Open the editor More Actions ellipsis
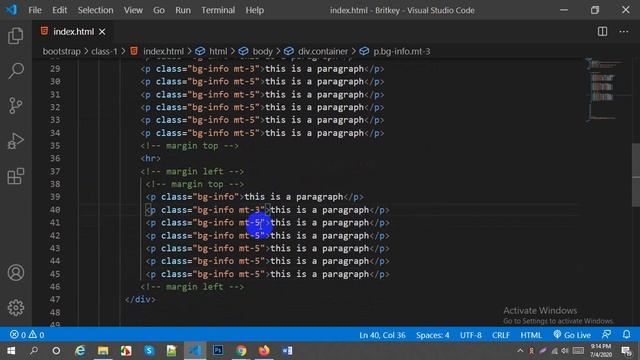 click(x=624, y=31)
